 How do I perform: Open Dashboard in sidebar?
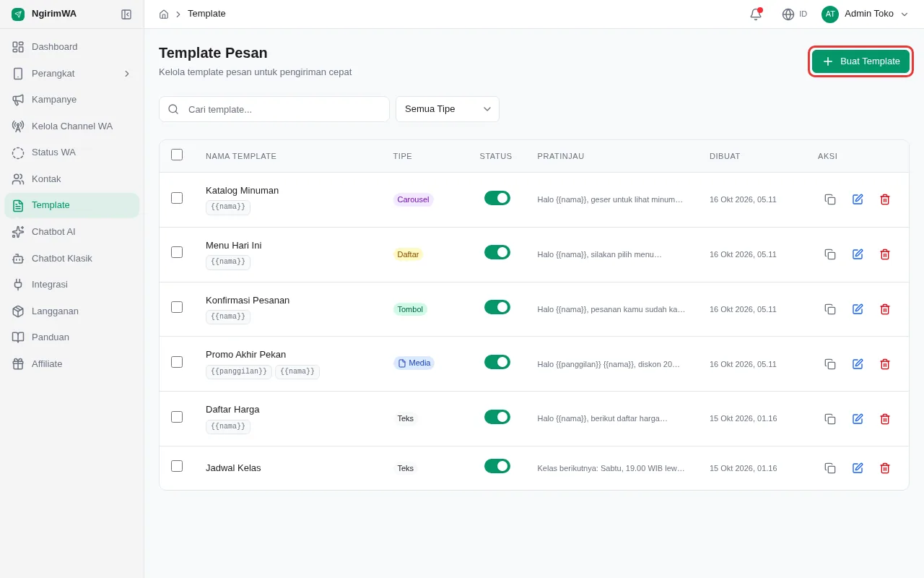[x=72, y=47]
